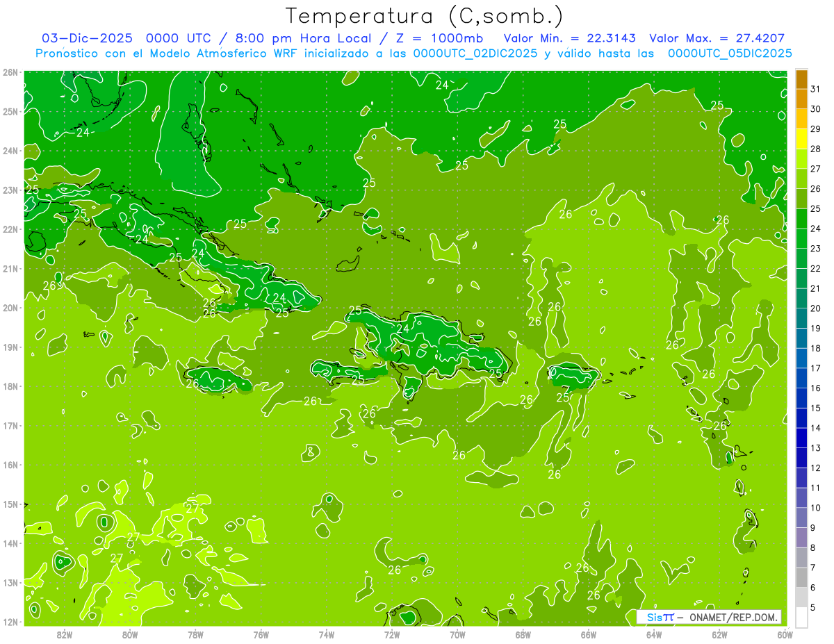Click the 76W longitude axis label
This screenshot has height=644, width=834.
[x=261, y=635]
